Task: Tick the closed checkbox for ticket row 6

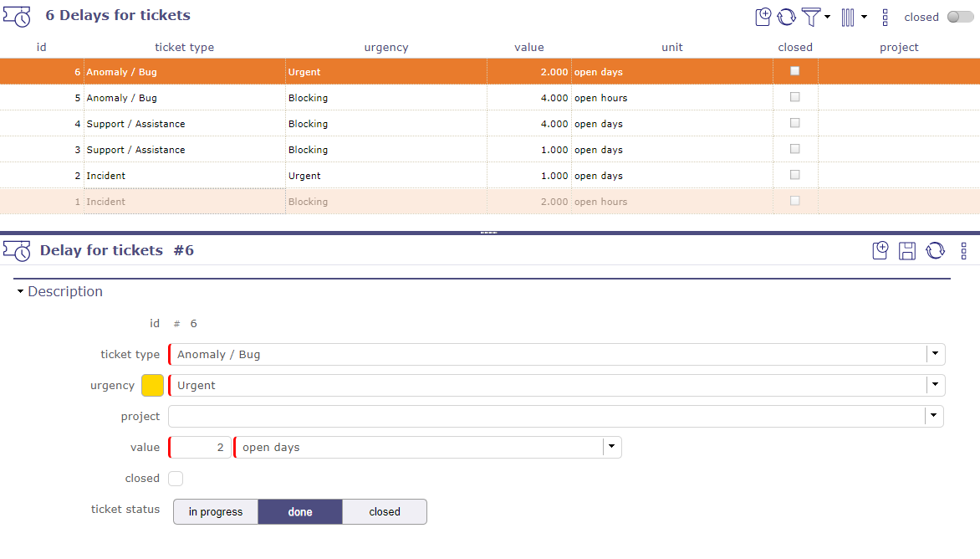Action: [795, 71]
